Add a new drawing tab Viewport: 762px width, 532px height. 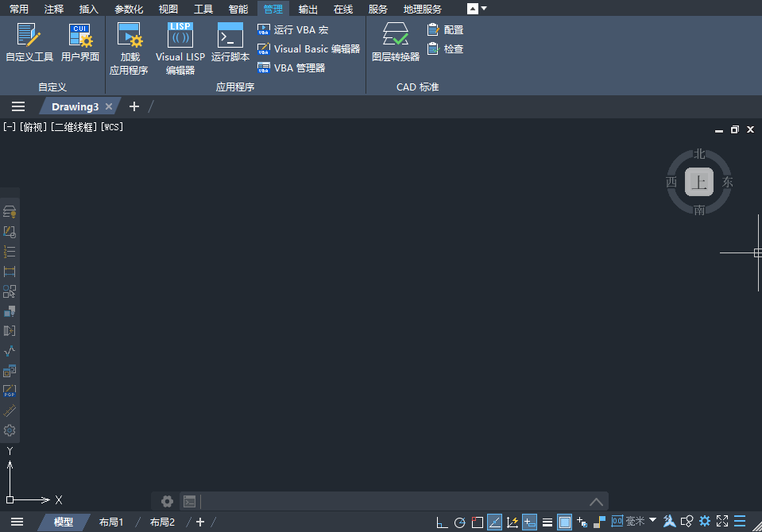(134, 106)
